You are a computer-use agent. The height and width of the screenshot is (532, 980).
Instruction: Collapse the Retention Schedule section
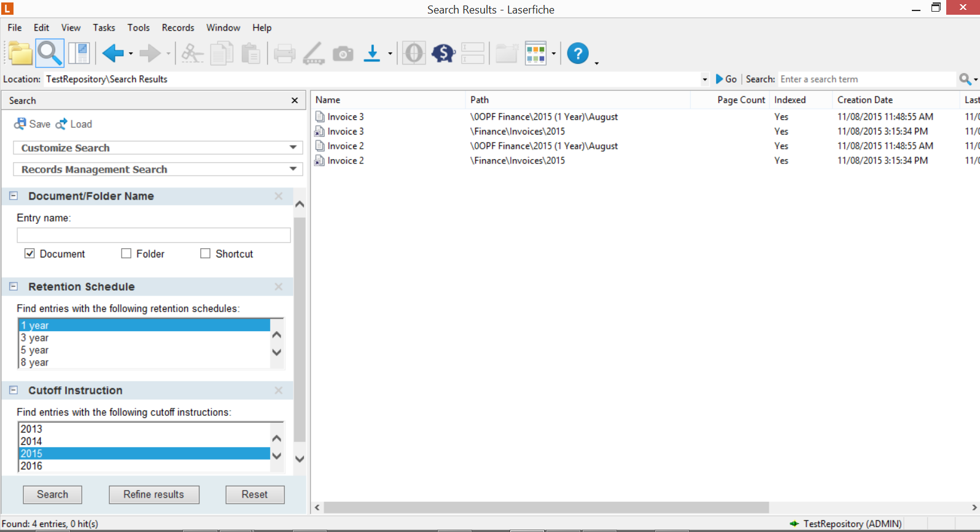coord(14,287)
